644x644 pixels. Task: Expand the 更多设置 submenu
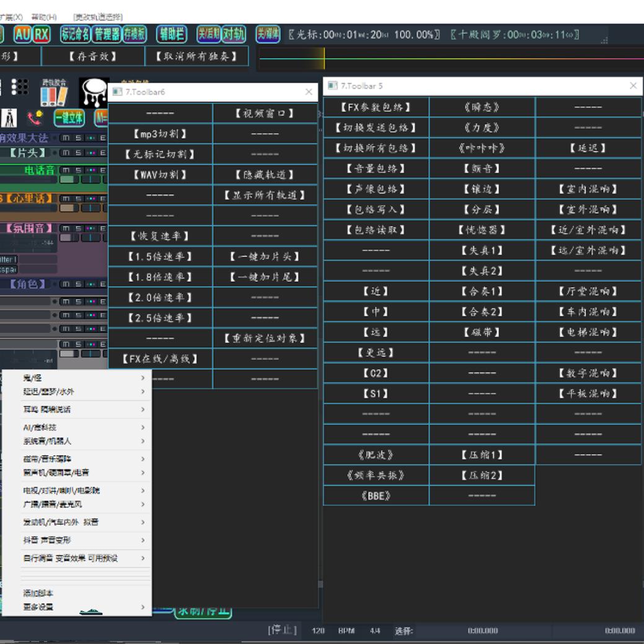[77, 607]
